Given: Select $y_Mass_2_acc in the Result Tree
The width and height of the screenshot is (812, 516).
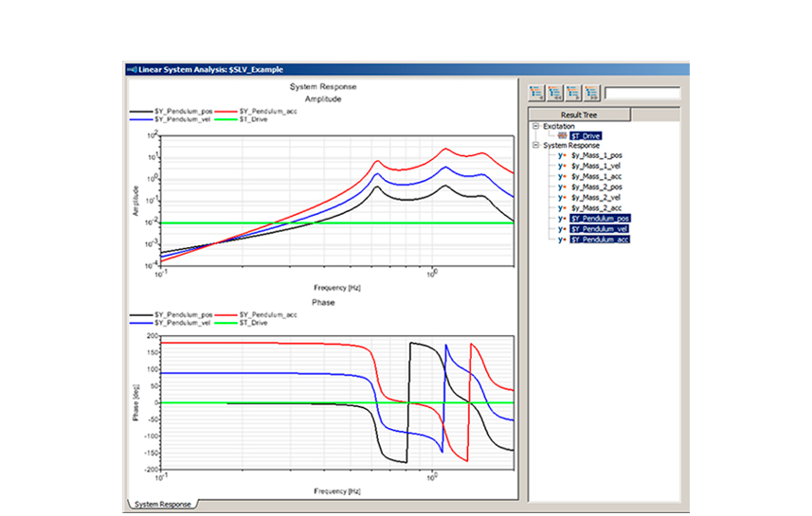Looking at the screenshot, I should coord(596,208).
